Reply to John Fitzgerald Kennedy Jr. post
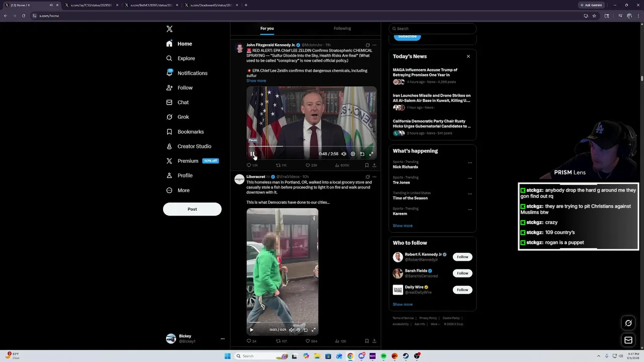 pos(252,165)
